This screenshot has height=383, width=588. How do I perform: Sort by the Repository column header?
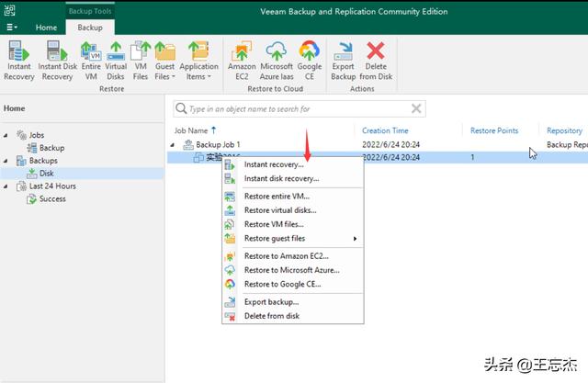(564, 130)
